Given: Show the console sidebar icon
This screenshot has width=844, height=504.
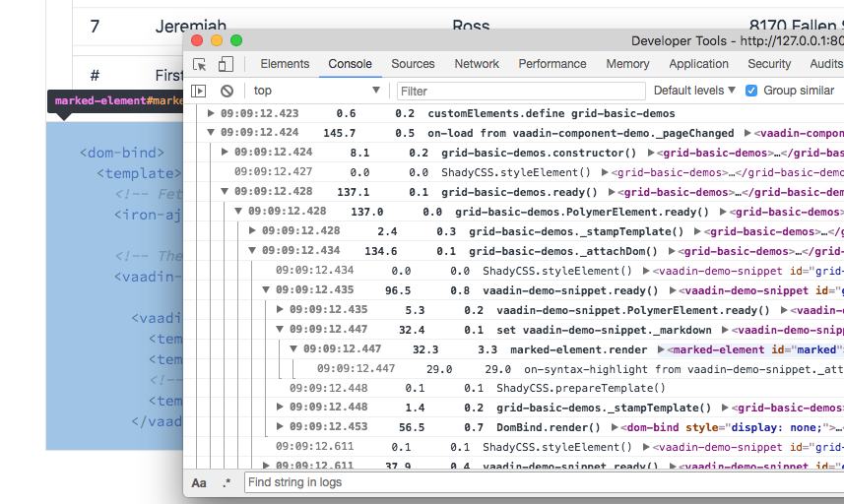Looking at the screenshot, I should coord(199,91).
